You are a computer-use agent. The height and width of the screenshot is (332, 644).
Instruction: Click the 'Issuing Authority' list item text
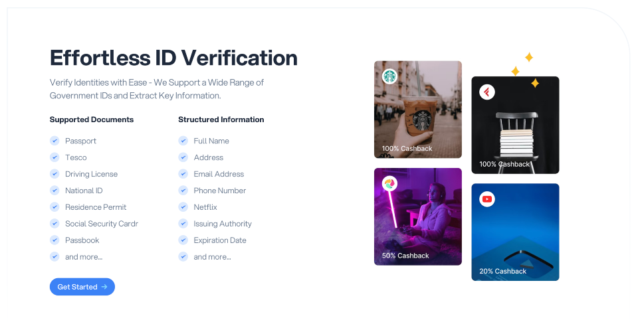tap(223, 224)
